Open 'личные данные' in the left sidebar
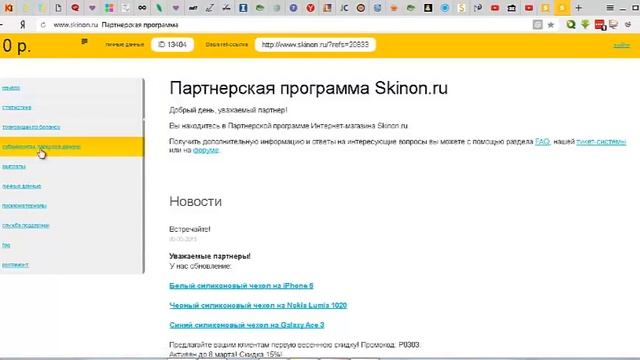The width and height of the screenshot is (640, 360). pos(22,186)
